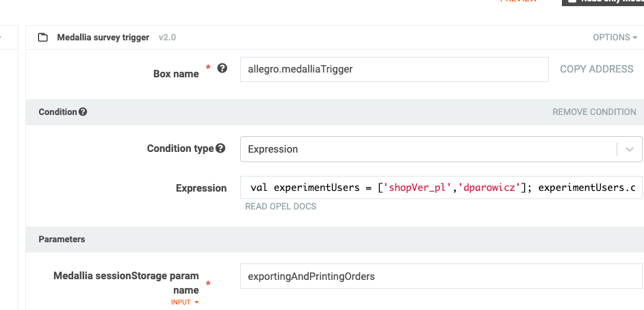Click the Medallia sessionStorage param name label
644x310 pixels.
click(126, 283)
